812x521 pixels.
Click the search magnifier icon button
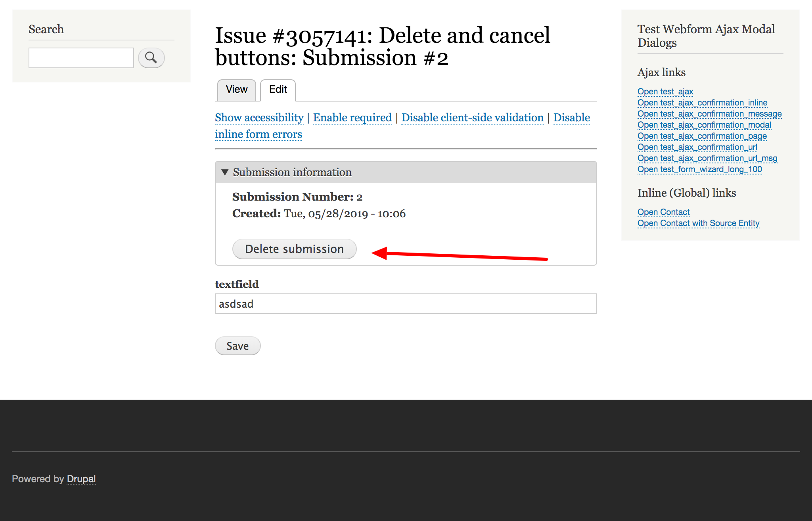click(x=151, y=58)
